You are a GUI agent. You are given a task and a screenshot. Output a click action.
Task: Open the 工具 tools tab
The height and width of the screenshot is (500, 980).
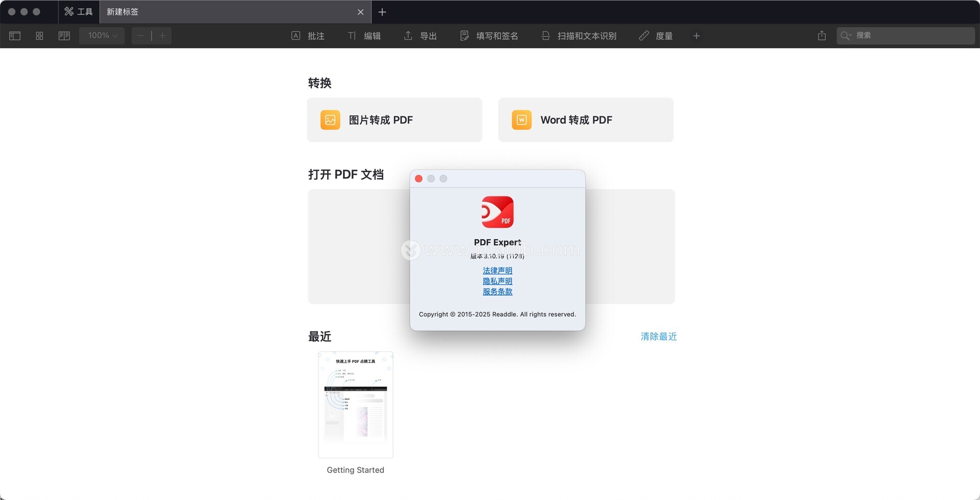pos(79,12)
